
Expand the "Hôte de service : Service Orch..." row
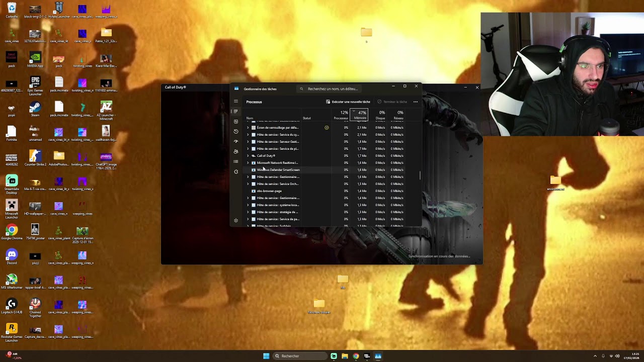248,184
